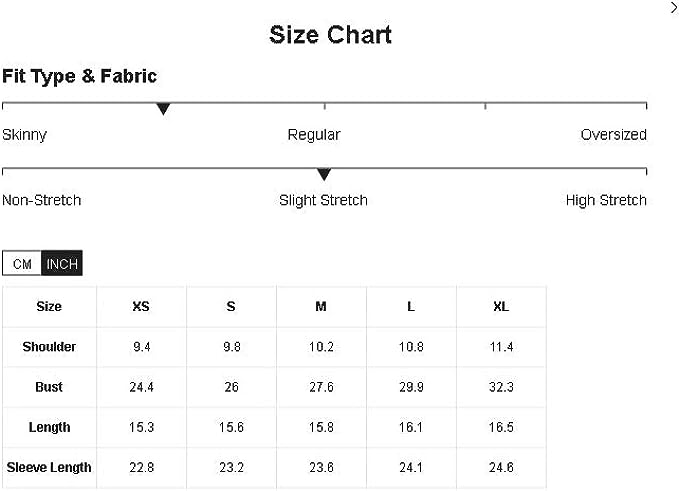Click the fabric stretch slider marker
This screenshot has width=679, height=491.
click(323, 175)
